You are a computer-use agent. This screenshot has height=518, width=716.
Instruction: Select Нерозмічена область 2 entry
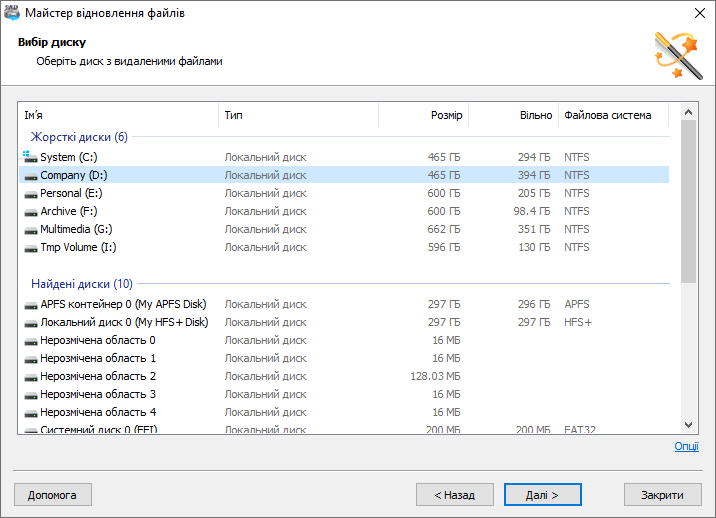point(98,376)
